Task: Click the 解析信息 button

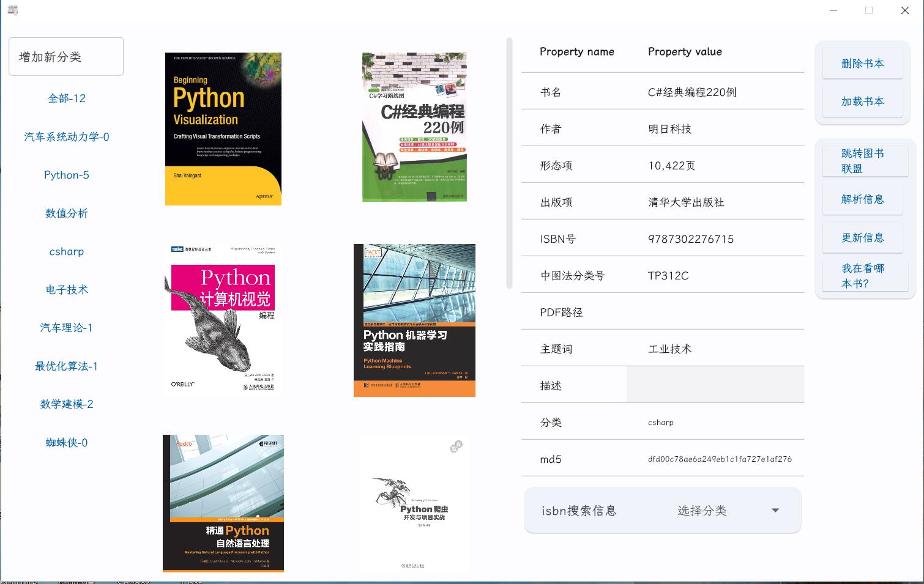Action: (x=862, y=199)
